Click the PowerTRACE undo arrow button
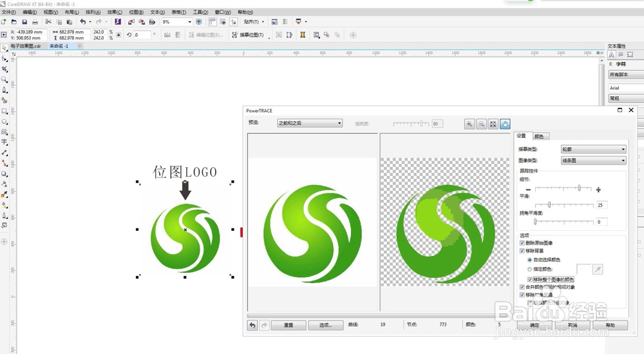 click(x=252, y=325)
